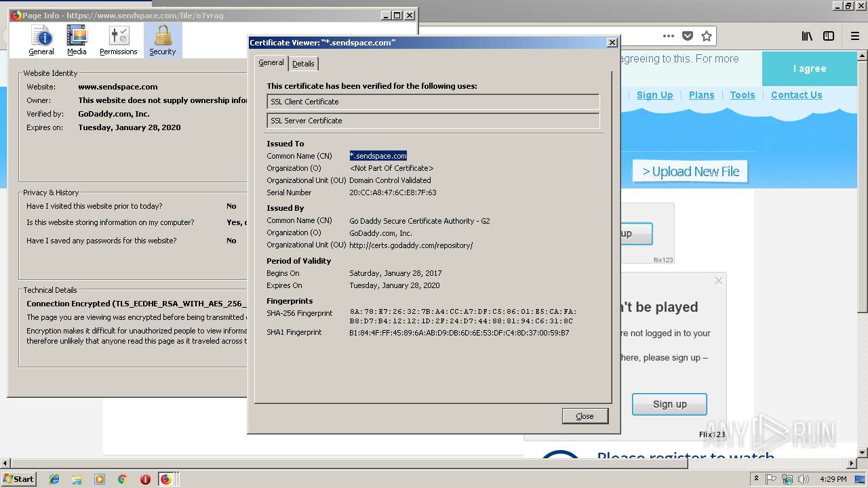
Task: Open the Action Center flag icon
Action: 771,479
